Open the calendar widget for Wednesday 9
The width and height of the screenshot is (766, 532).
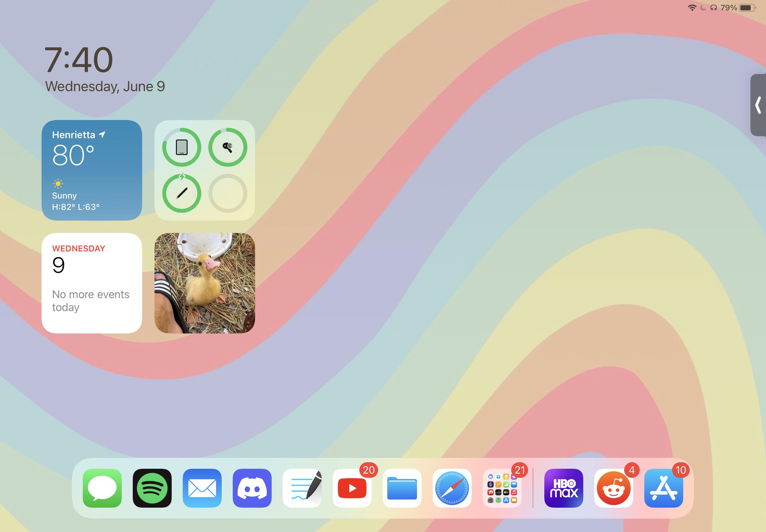tap(92, 283)
